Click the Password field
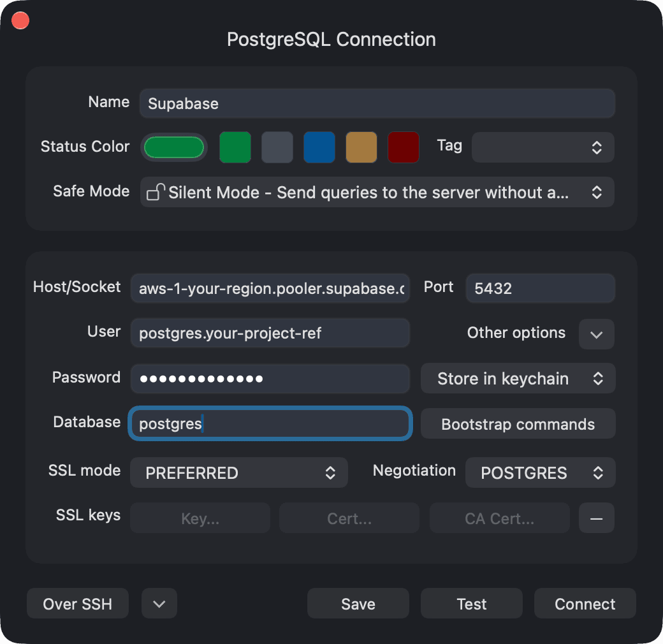The width and height of the screenshot is (663, 644). [x=270, y=379]
